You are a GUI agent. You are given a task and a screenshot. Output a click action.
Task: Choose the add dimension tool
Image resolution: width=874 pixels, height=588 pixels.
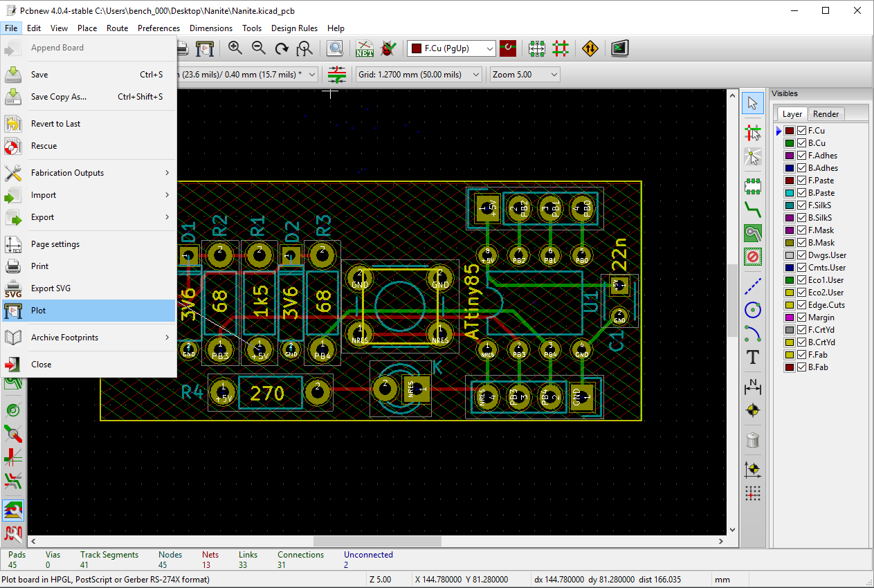[x=753, y=385]
